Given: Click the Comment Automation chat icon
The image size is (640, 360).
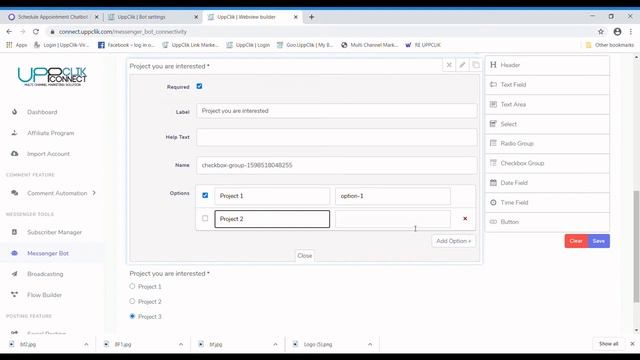Looking at the screenshot, I should pyautogui.click(x=15, y=193).
